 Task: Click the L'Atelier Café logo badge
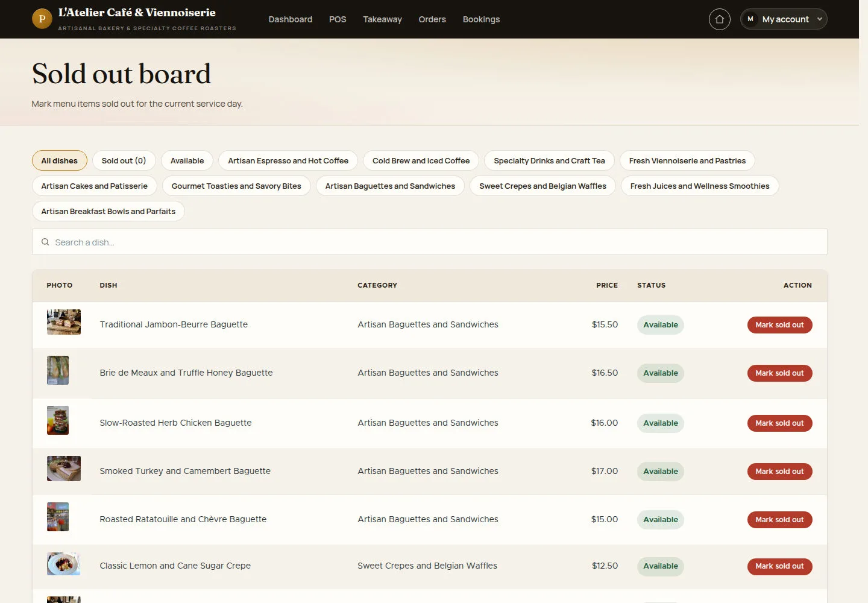(42, 19)
